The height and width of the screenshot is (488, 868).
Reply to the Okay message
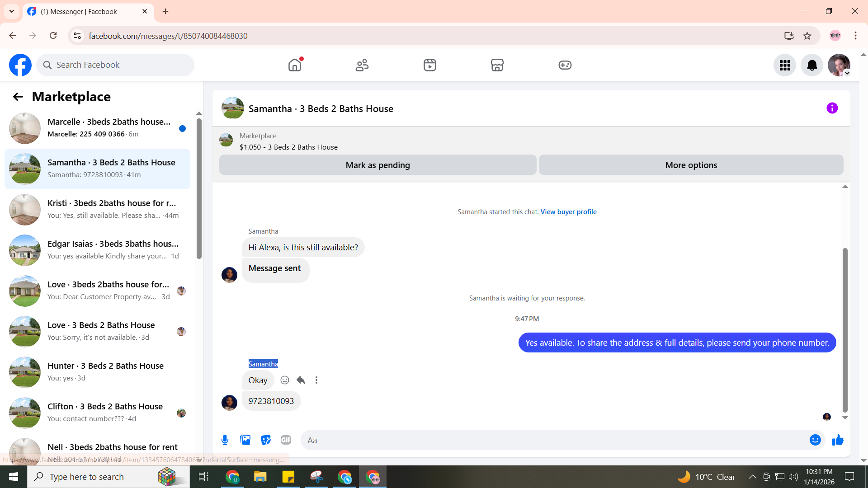(x=301, y=380)
